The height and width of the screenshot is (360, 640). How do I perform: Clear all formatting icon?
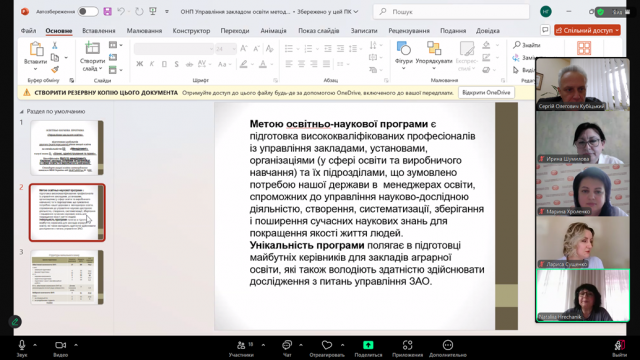coord(269,49)
